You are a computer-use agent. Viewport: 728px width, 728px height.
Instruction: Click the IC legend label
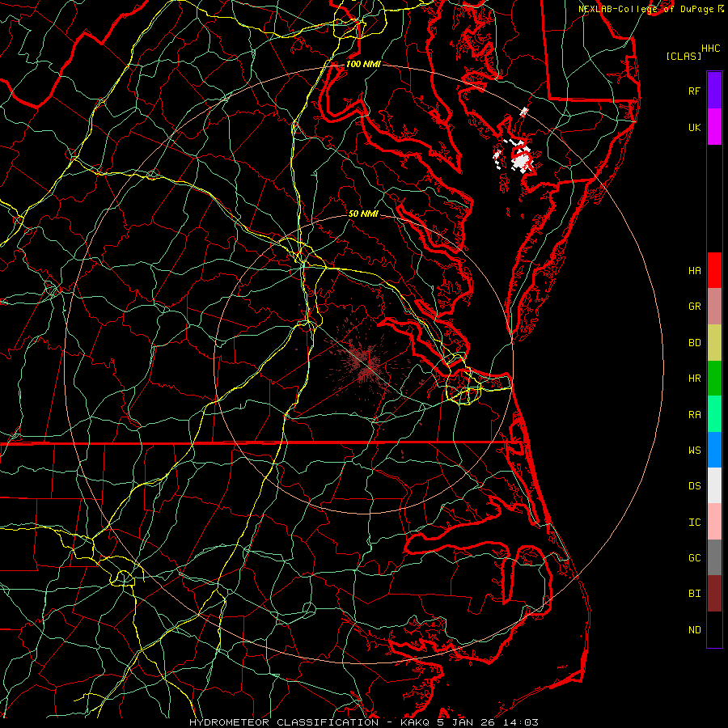coord(694,523)
